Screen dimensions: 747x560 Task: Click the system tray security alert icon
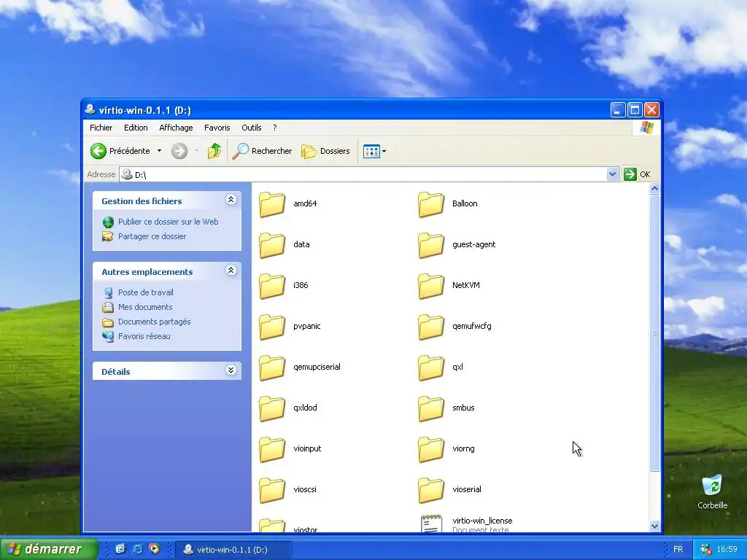tap(705, 550)
